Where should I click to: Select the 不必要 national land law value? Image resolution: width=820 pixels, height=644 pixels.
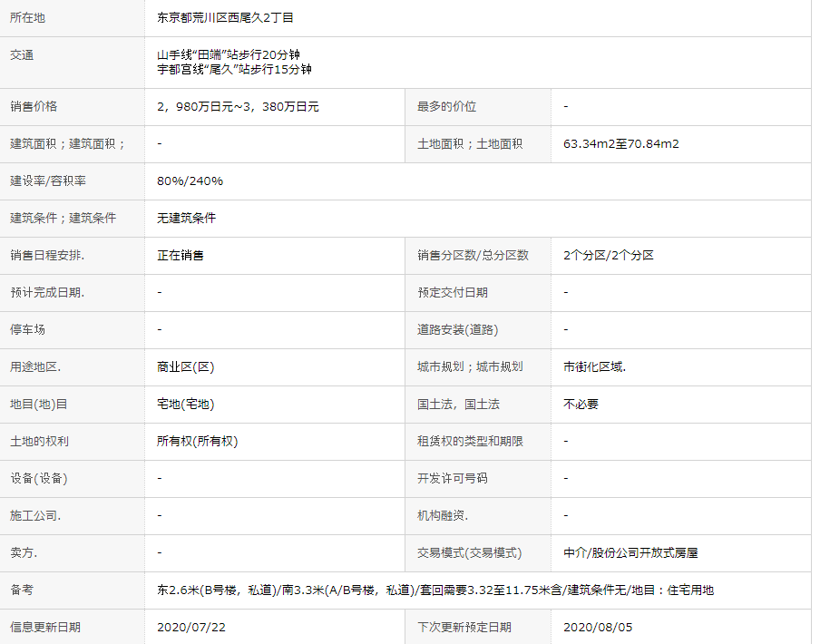click(581, 404)
